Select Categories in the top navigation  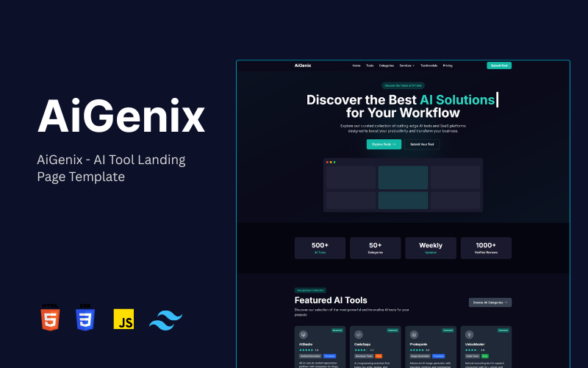pyautogui.click(x=387, y=66)
